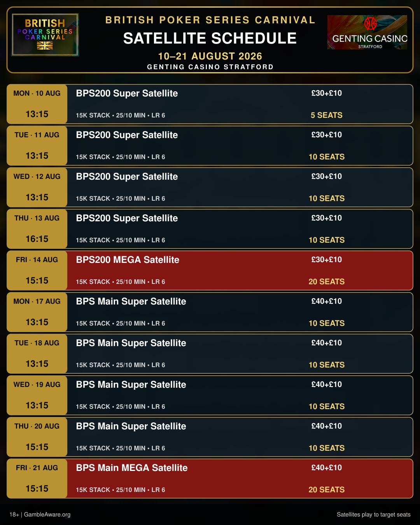Select the THU 13 AUG 16:15 tile

click(x=37, y=229)
